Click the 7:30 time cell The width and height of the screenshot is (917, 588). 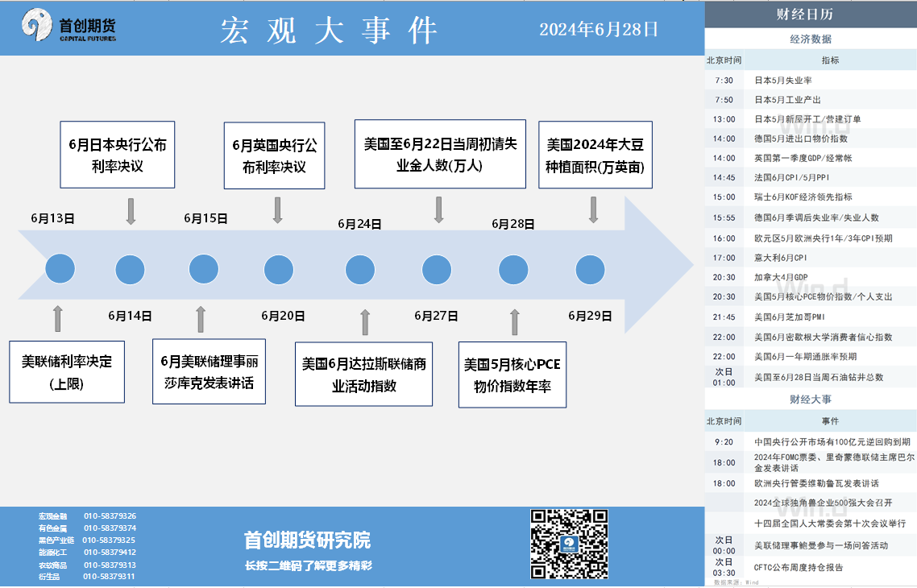click(724, 80)
